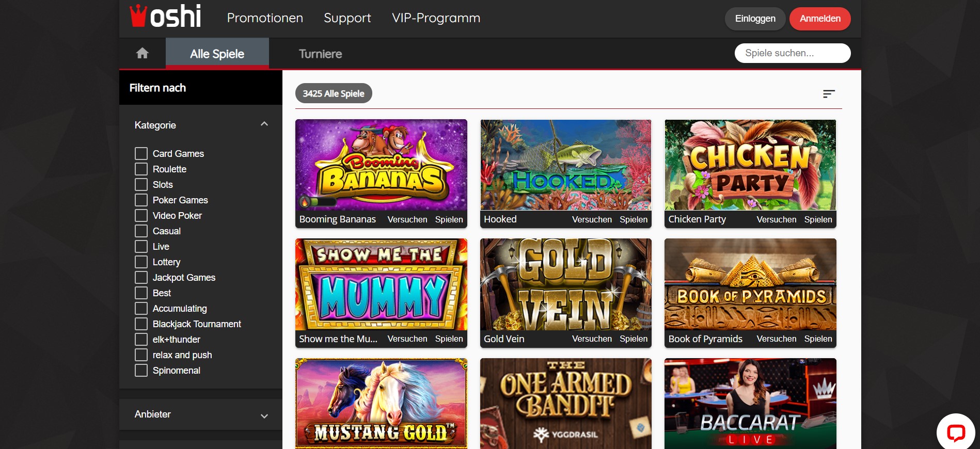Enable the relax and push filter
This screenshot has width=980, height=449.
pos(141,355)
